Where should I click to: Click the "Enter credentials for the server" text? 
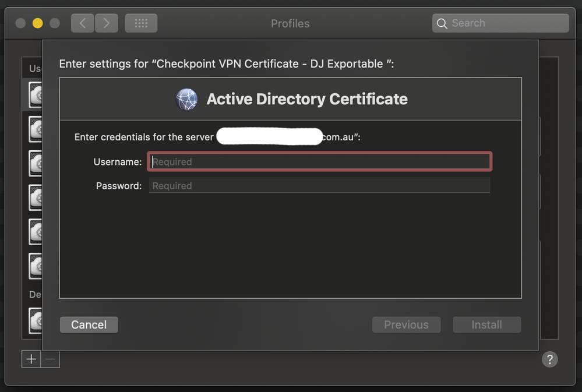point(144,137)
